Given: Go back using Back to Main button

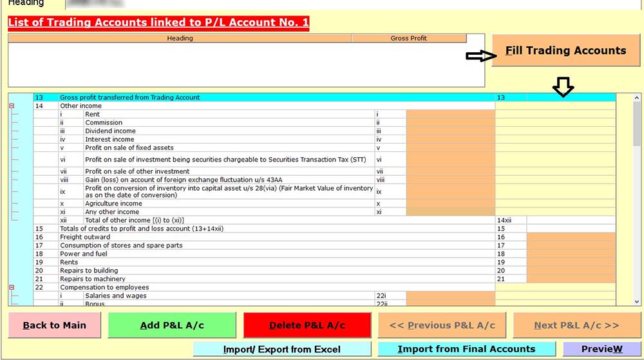Looking at the screenshot, I should click(x=55, y=325).
